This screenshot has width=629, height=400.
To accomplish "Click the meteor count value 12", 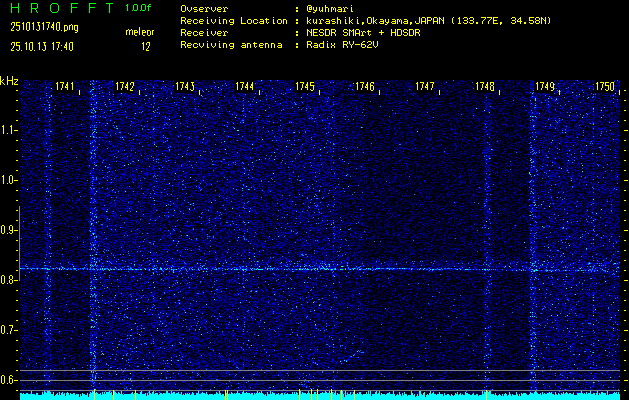I will pos(146,47).
